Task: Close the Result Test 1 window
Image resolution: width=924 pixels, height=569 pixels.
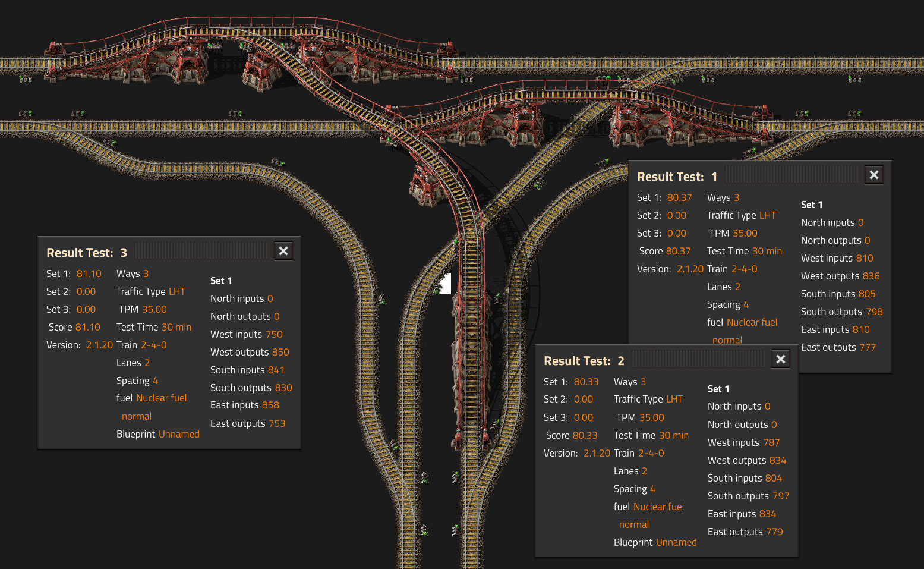Action: tap(874, 175)
